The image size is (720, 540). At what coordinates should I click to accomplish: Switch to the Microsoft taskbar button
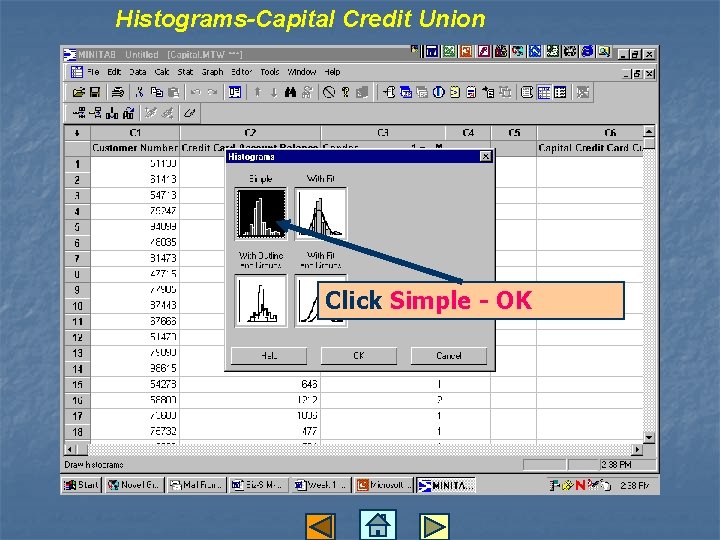pyautogui.click(x=383, y=485)
